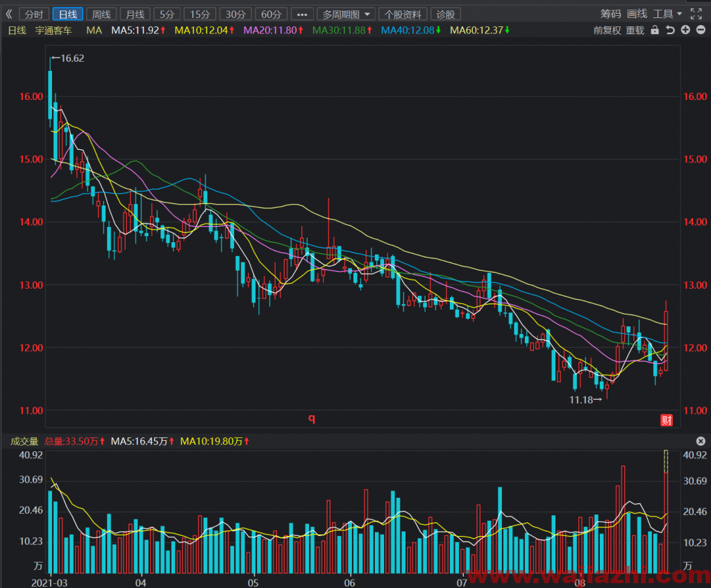Open 诊股 stock diagnosis
This screenshot has height=588, width=711.
[445, 15]
